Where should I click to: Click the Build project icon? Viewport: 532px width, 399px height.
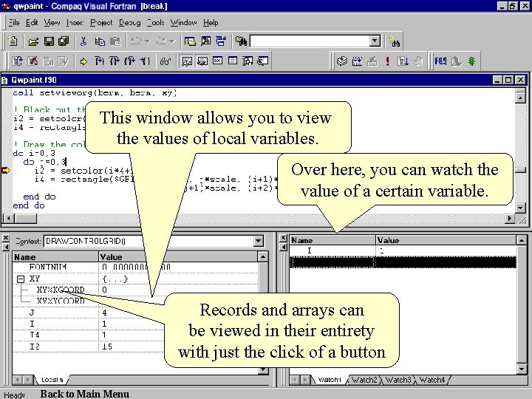358,61
